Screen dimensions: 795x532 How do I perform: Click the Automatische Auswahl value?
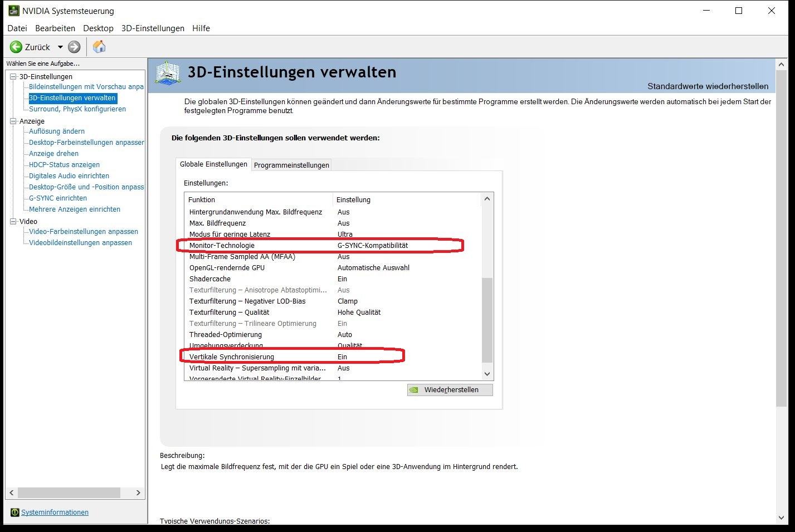373,268
